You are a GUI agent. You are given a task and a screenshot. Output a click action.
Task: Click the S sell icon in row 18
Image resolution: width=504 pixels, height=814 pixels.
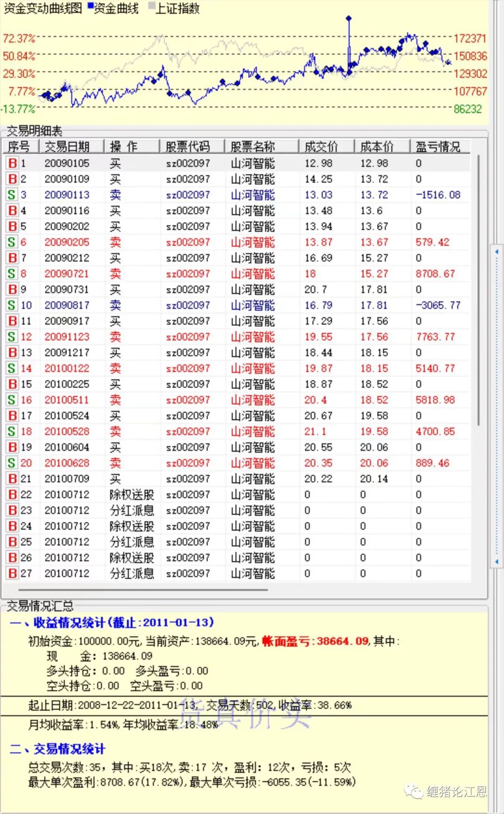[x=12, y=431]
